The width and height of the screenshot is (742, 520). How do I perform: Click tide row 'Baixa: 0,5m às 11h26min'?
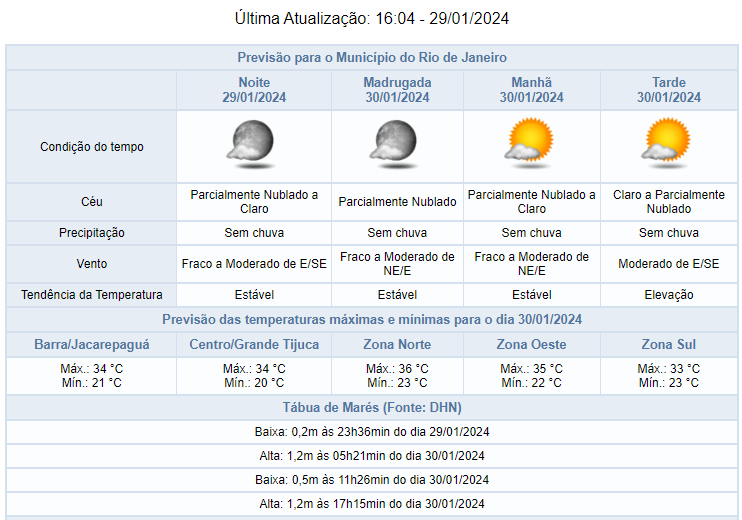[372, 480]
